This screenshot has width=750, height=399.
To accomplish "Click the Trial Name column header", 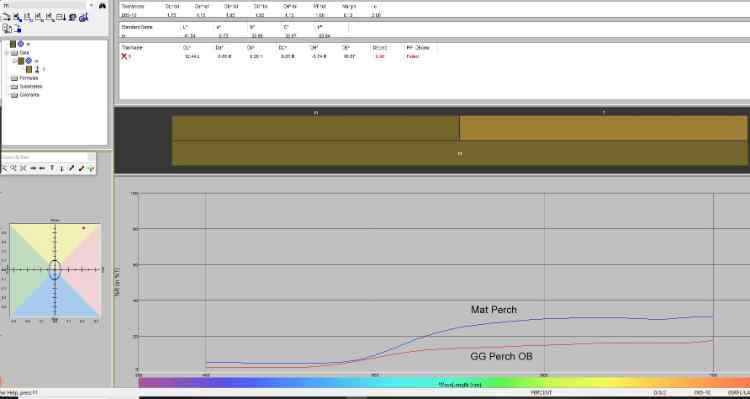I will (x=132, y=48).
